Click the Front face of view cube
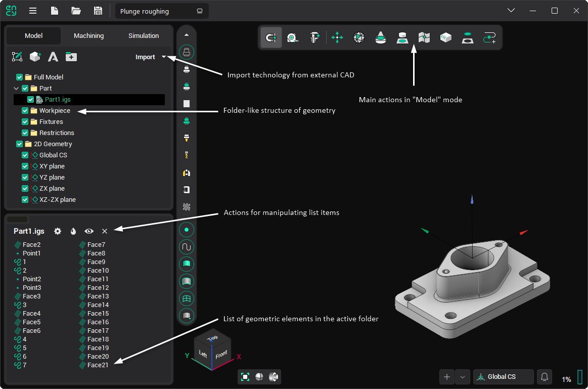The image size is (588, 389). click(x=221, y=355)
